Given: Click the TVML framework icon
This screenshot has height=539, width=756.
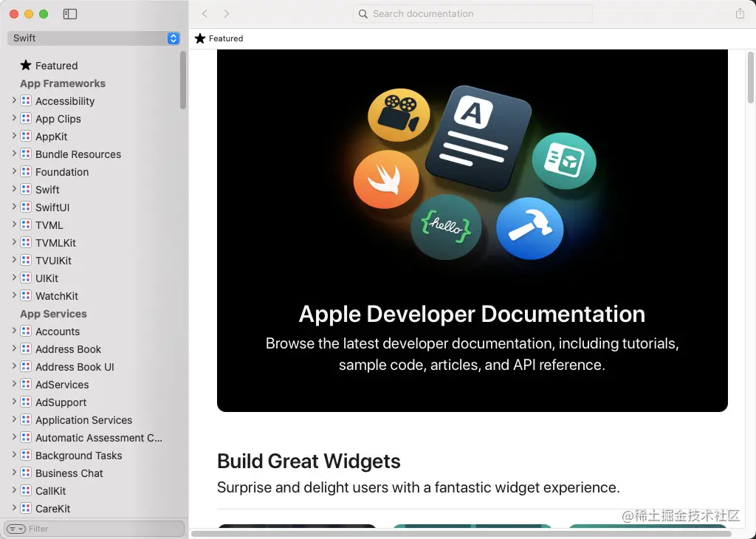Looking at the screenshot, I should coord(26,225).
